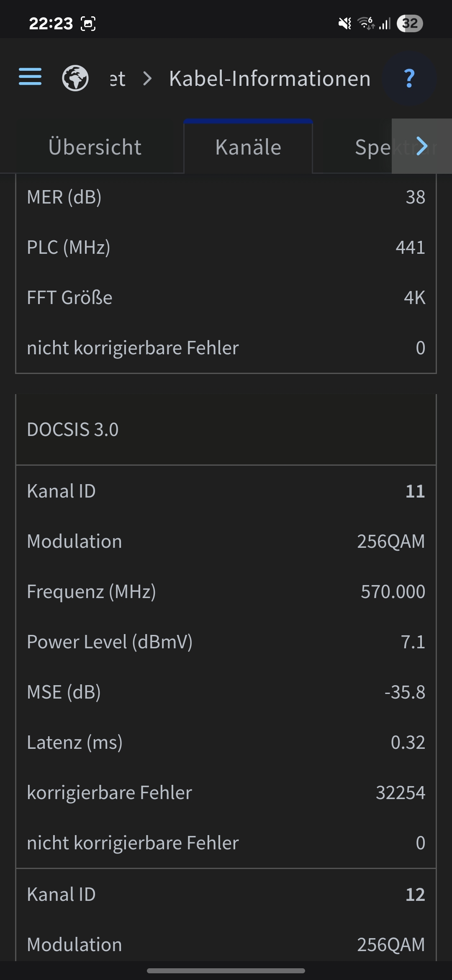452x980 pixels.
Task: Tap the korrigierbare Fehler value 32254
Action: (400, 792)
